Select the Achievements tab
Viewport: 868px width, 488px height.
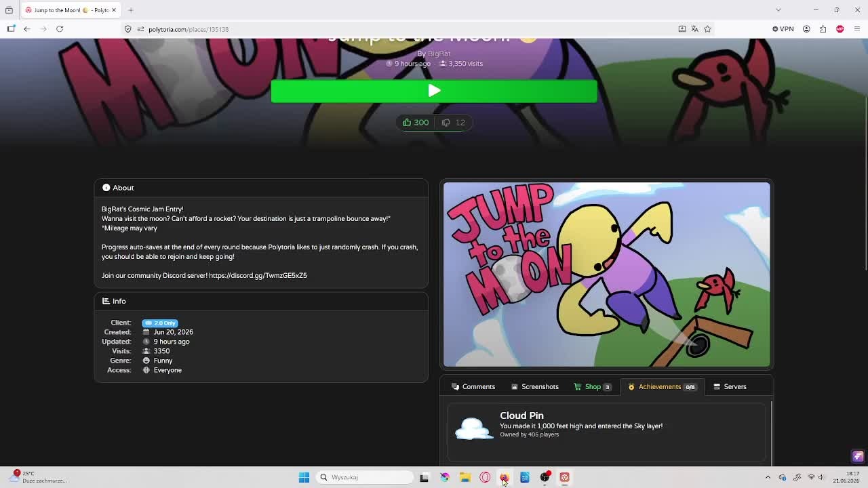[662, 387]
